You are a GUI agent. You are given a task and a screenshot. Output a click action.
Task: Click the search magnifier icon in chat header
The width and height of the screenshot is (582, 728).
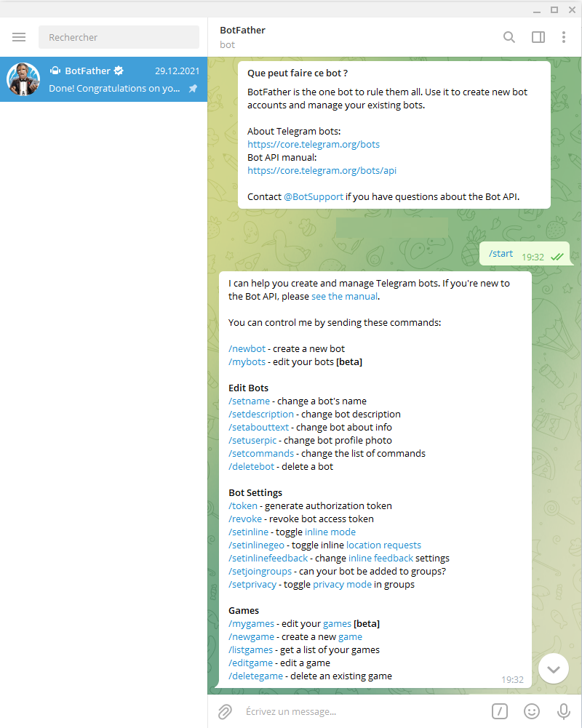[x=509, y=37]
